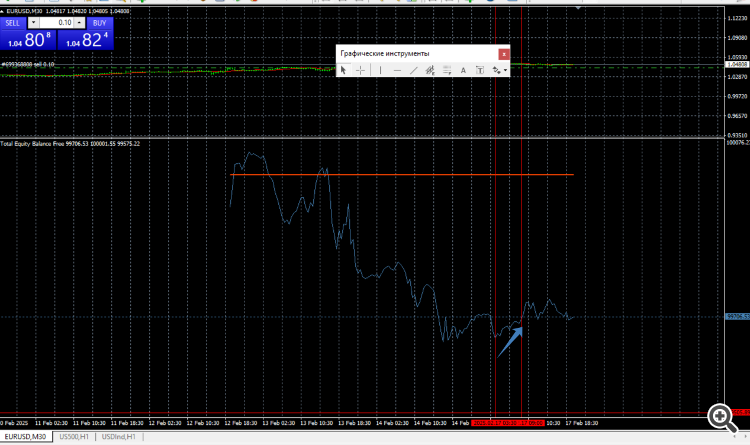Decrease lot volume with down arrow
This screenshot has height=445, width=750.
coord(33,22)
